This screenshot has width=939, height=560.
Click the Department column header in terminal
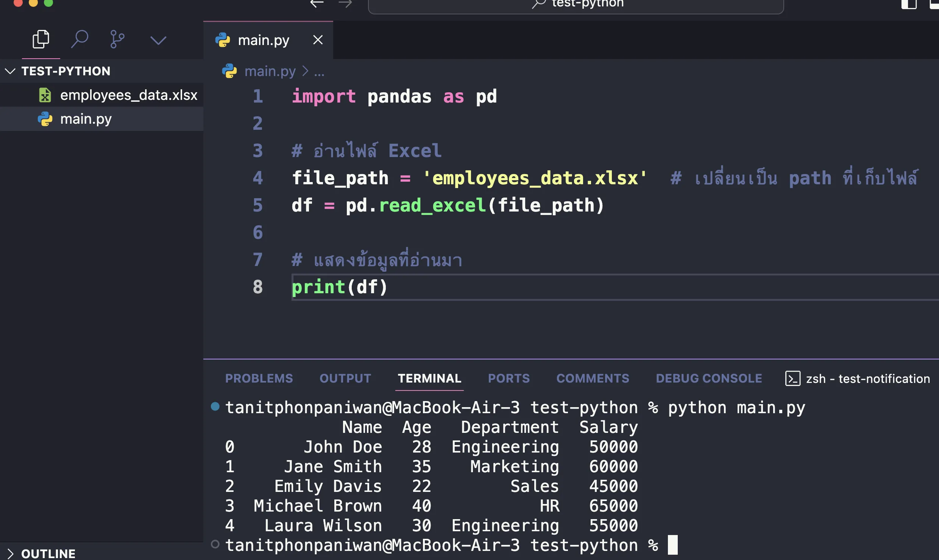[510, 428]
